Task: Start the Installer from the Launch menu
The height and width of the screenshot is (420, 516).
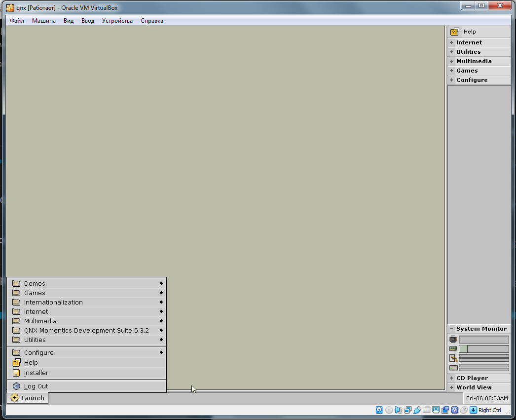Action: (86, 373)
